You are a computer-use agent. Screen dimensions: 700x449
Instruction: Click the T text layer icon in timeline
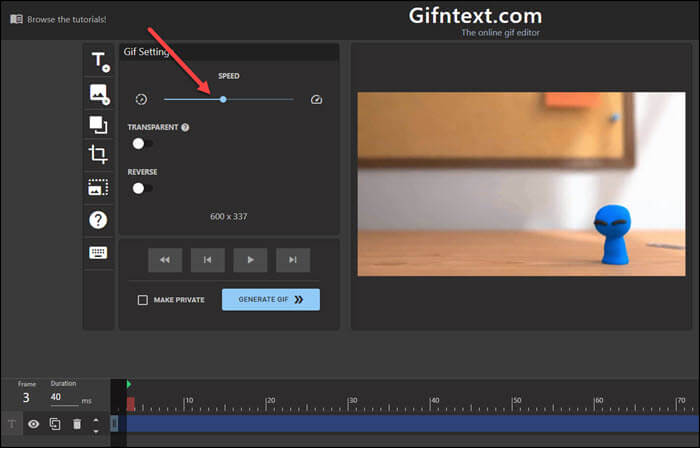click(x=12, y=424)
